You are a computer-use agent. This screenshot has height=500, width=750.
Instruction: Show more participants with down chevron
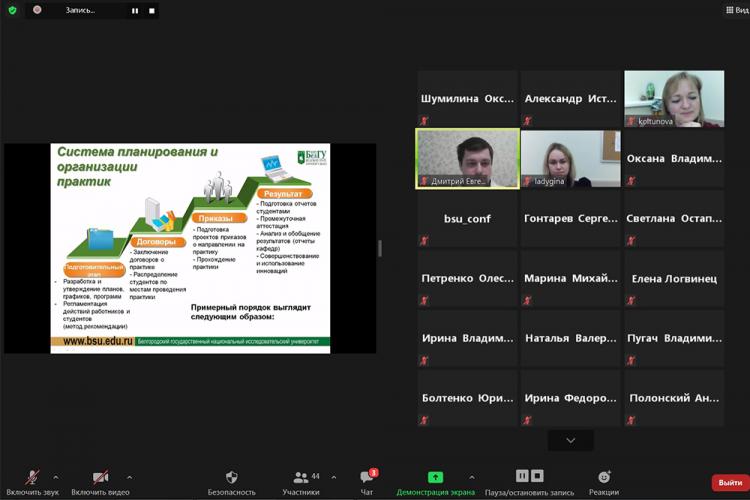tap(570, 440)
